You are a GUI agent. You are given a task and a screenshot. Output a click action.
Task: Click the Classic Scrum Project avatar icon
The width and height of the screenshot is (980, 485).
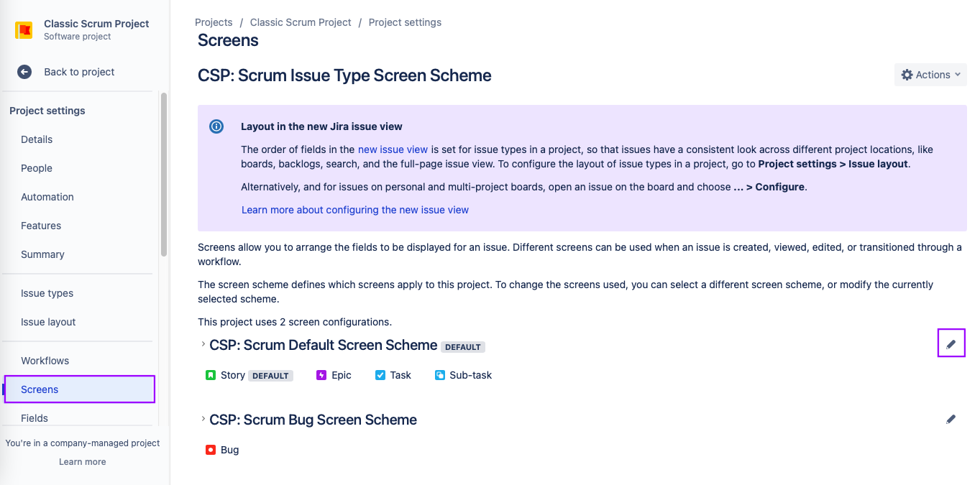[24, 30]
